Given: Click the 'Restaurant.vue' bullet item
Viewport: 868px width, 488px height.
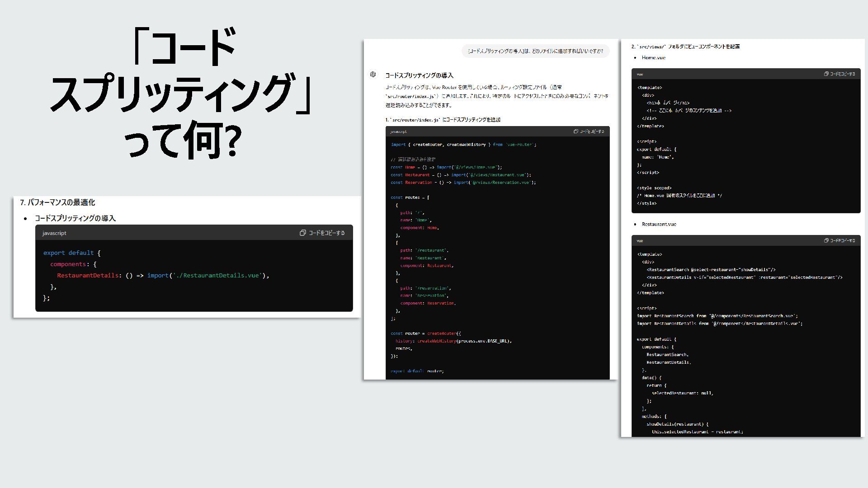Looking at the screenshot, I should click(x=659, y=225).
